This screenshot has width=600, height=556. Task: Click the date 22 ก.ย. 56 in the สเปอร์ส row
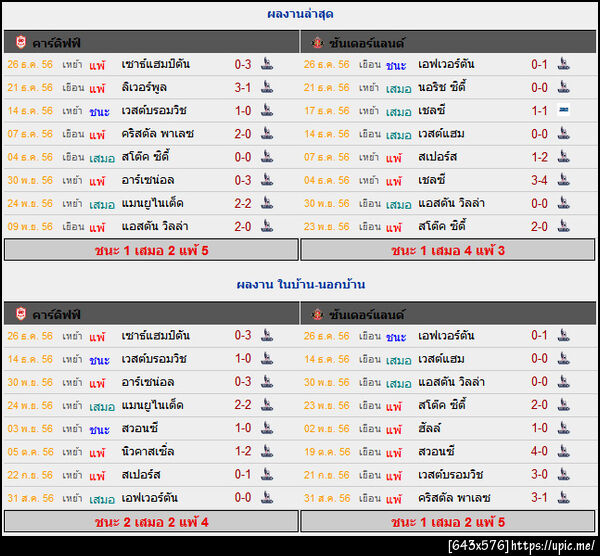pyautogui.click(x=30, y=475)
